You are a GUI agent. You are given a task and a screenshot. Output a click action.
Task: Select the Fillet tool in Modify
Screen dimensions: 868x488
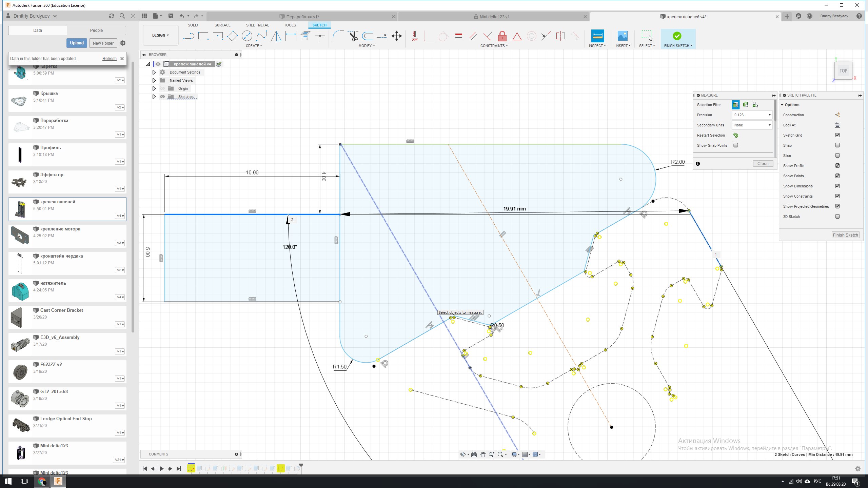tap(338, 36)
